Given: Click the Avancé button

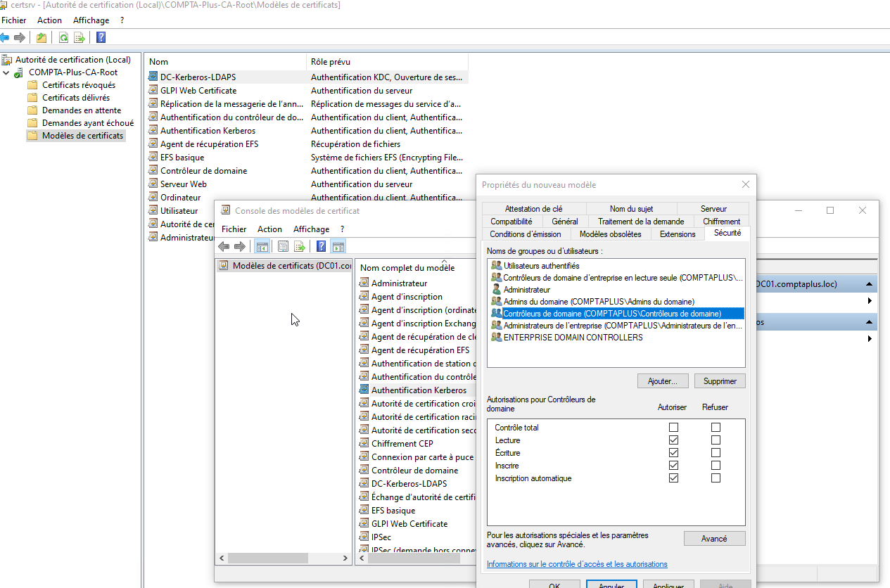Looking at the screenshot, I should pos(714,539).
